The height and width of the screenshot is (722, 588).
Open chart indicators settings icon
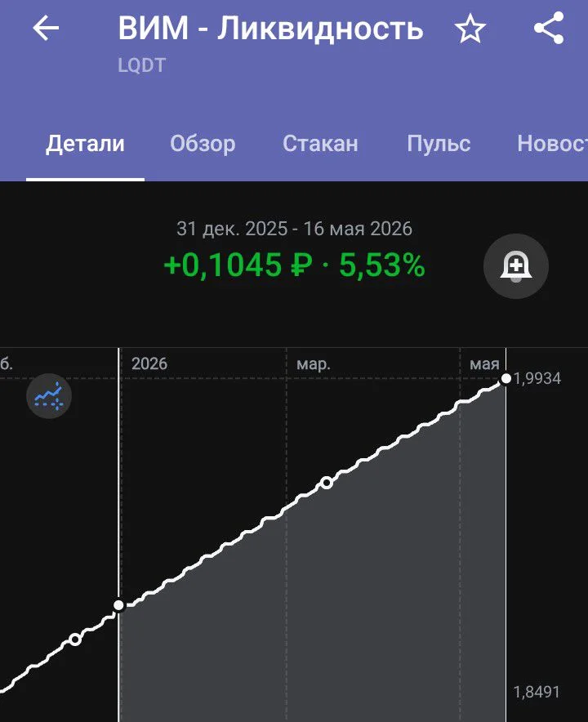pos(49,396)
